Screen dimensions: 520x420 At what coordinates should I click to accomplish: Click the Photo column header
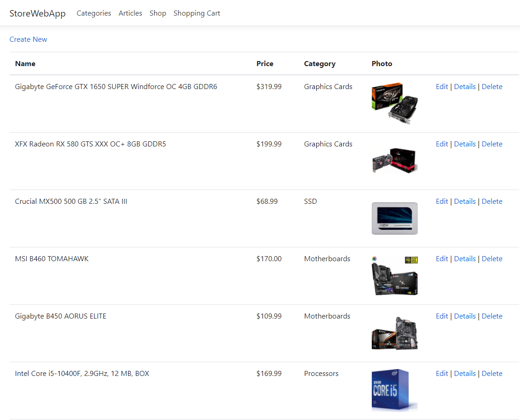(382, 64)
